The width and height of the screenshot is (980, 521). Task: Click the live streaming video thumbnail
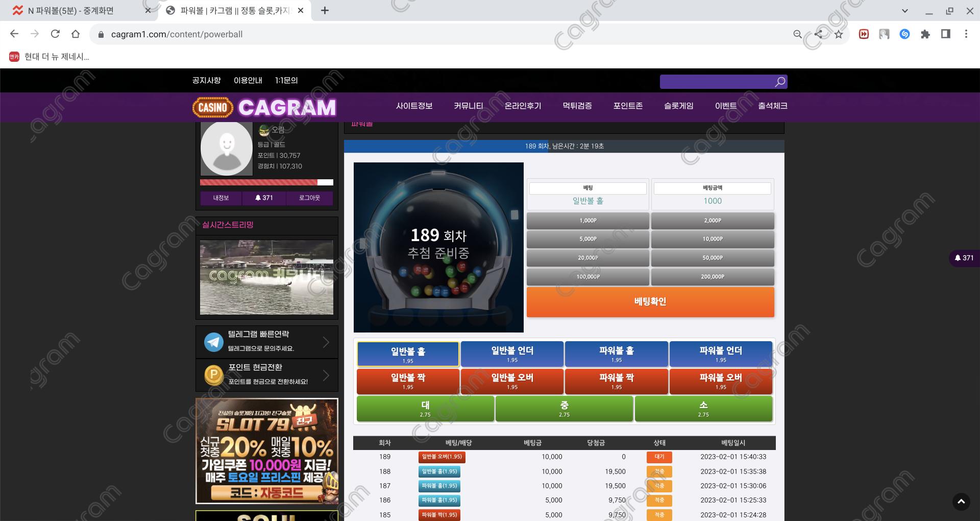click(266, 277)
